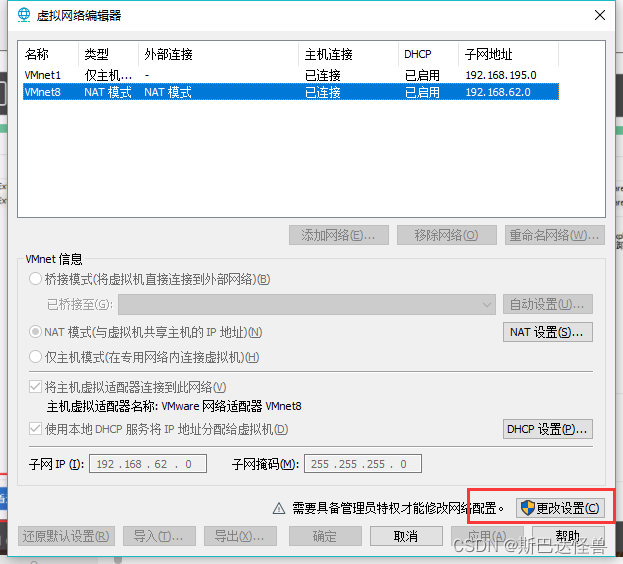Screen dimensions: 623x564
Task: Click the 应用(A) button
Action: coord(487,536)
